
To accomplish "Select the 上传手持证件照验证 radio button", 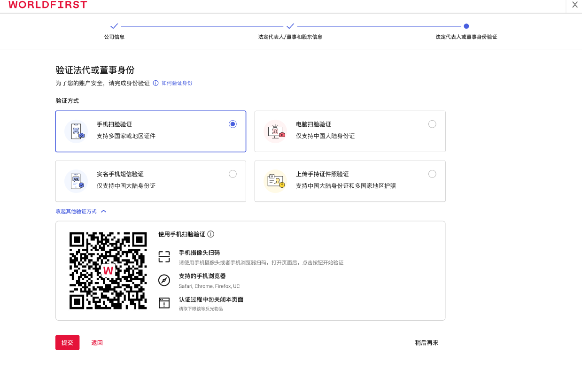I will pos(432,174).
